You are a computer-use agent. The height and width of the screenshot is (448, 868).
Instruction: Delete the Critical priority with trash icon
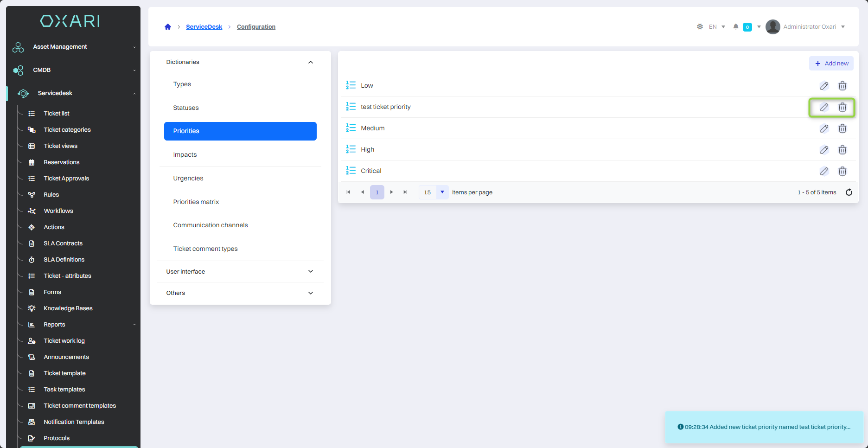[842, 171]
